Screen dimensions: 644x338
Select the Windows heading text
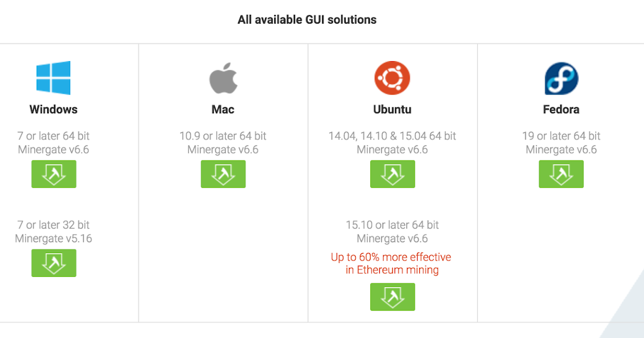coord(54,109)
